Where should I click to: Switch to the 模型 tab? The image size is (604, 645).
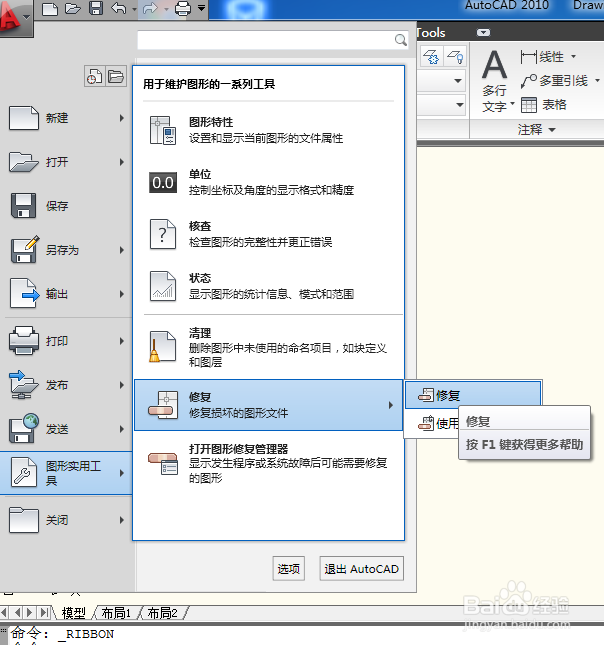pyautogui.click(x=74, y=613)
